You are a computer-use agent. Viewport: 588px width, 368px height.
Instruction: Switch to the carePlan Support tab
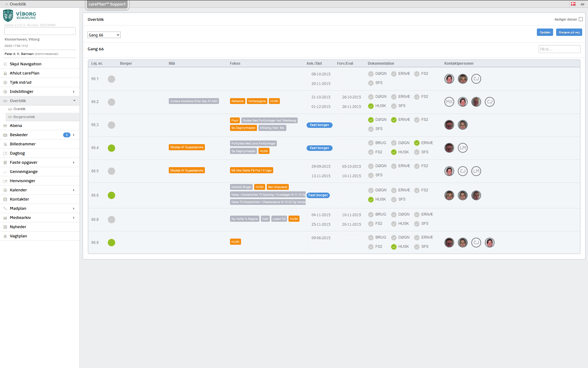coord(107,4)
